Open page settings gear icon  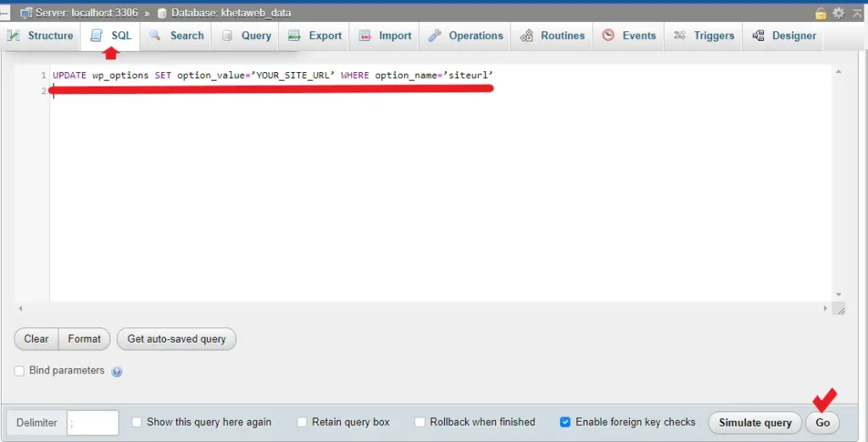tap(838, 13)
